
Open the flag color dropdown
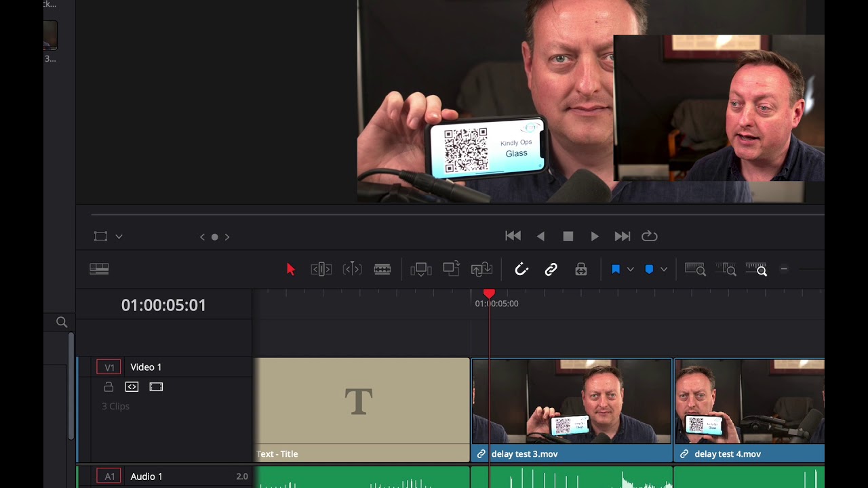coord(630,269)
